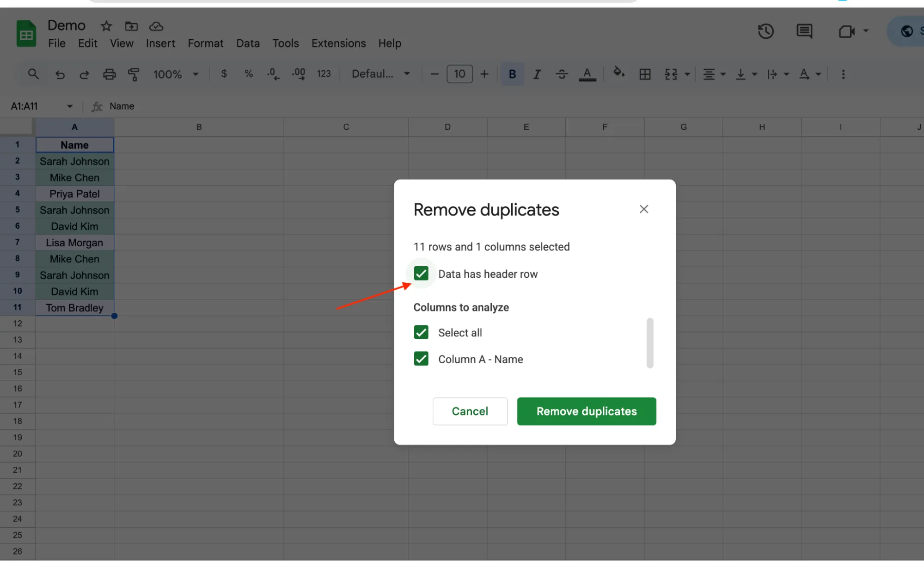Format selection as currency
Viewport: 924px width, 561px height.
[x=224, y=74]
